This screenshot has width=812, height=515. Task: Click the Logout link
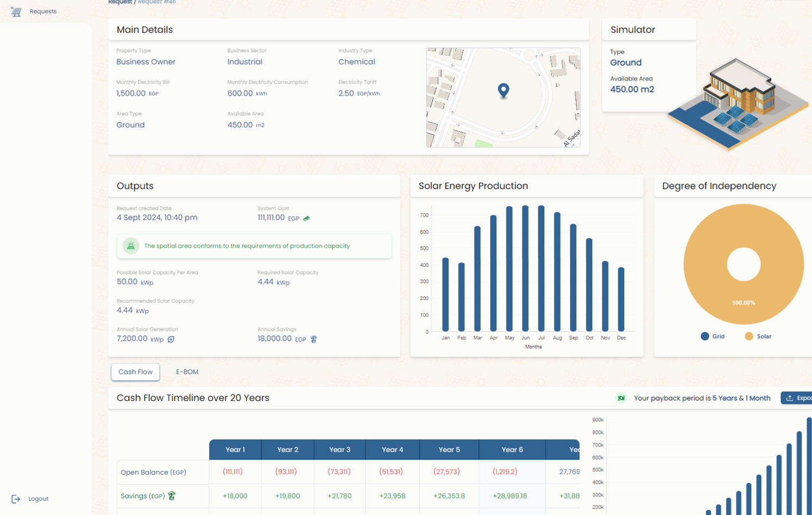click(38, 499)
